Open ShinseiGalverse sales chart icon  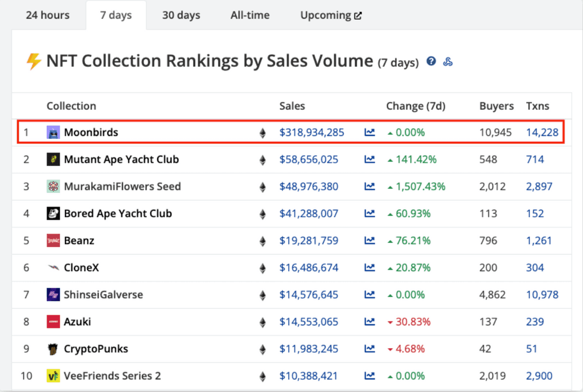point(369,295)
